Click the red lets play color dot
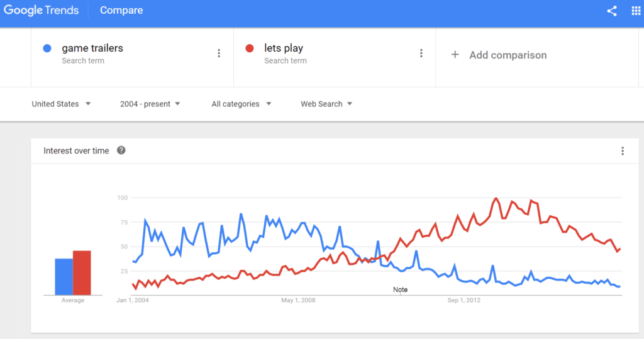644x339 pixels. (249, 48)
